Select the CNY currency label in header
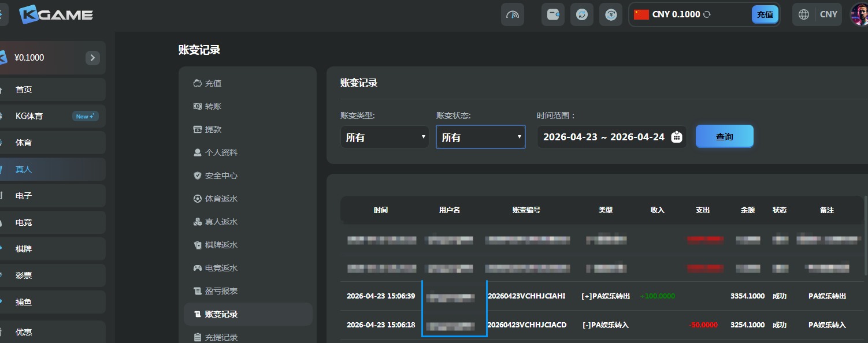This screenshot has height=343, width=868. (x=829, y=14)
